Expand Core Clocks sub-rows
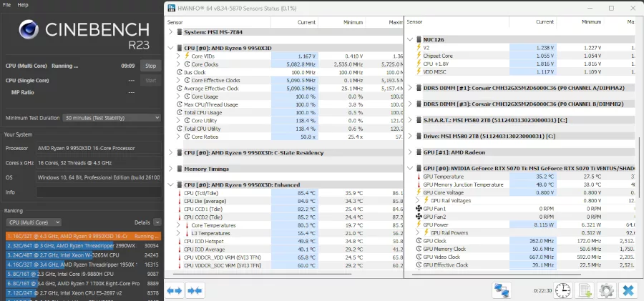The height and width of the screenshot is (301, 644). tap(179, 64)
